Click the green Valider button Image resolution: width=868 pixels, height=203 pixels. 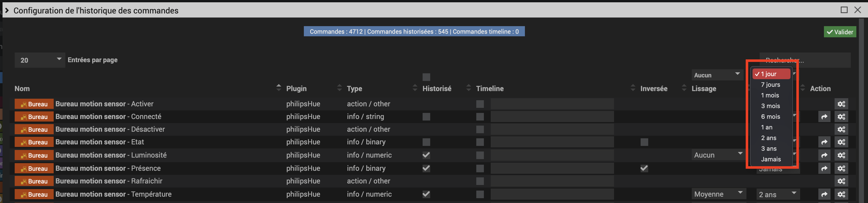click(x=840, y=32)
